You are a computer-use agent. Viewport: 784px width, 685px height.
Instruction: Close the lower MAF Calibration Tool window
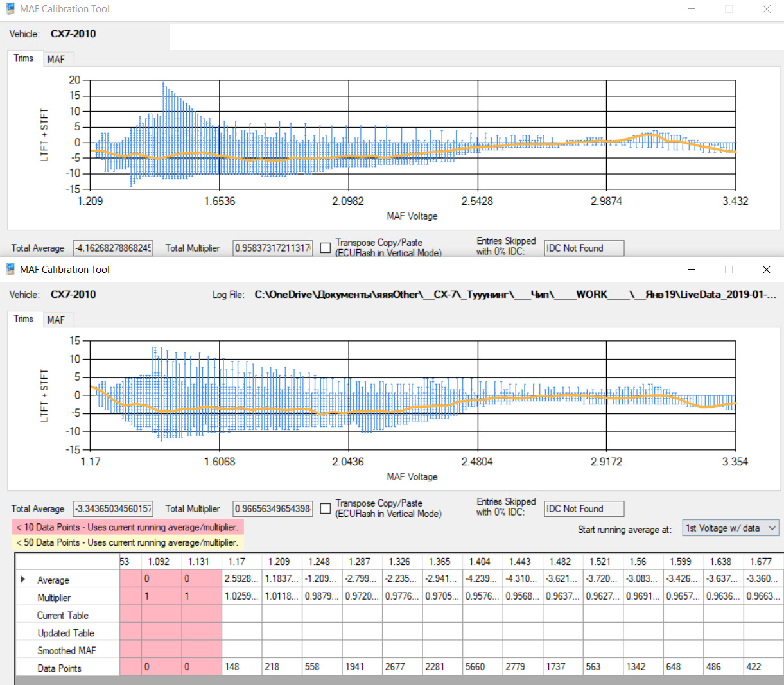pos(766,270)
